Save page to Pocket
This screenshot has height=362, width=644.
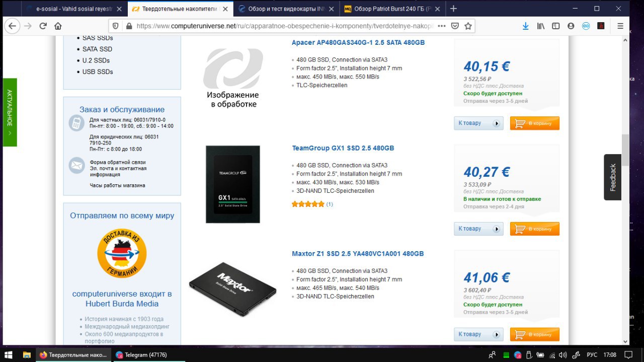coord(455,26)
